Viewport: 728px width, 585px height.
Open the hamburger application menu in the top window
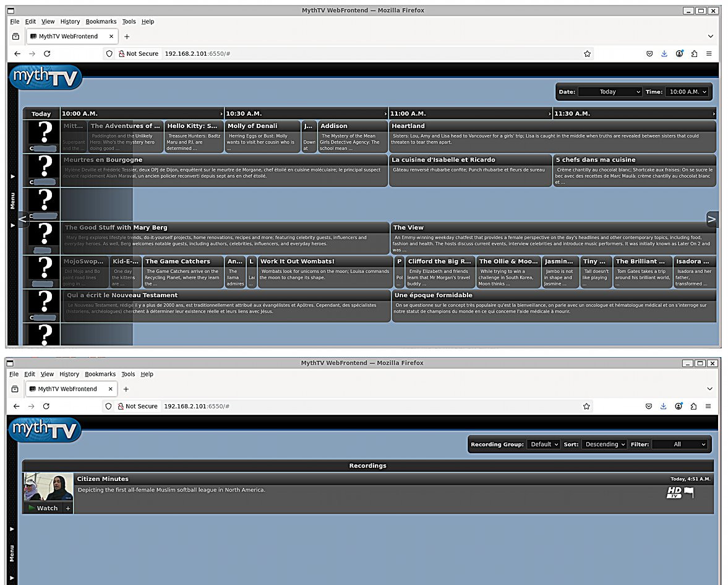pyautogui.click(x=709, y=53)
